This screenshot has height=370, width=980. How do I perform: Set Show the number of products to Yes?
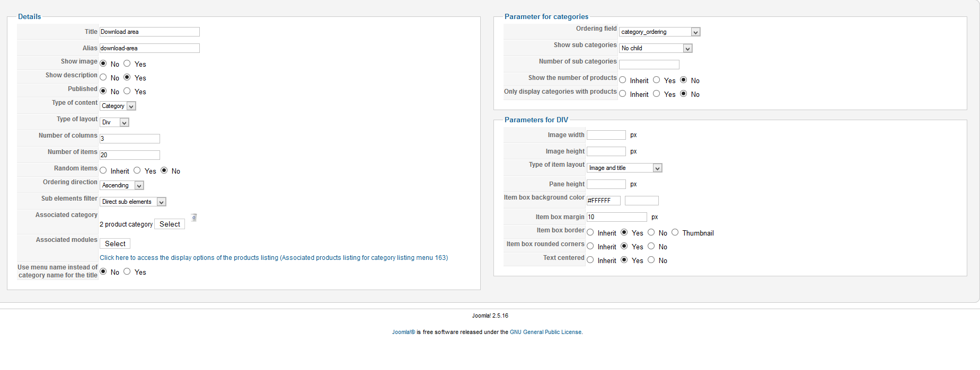tap(657, 80)
